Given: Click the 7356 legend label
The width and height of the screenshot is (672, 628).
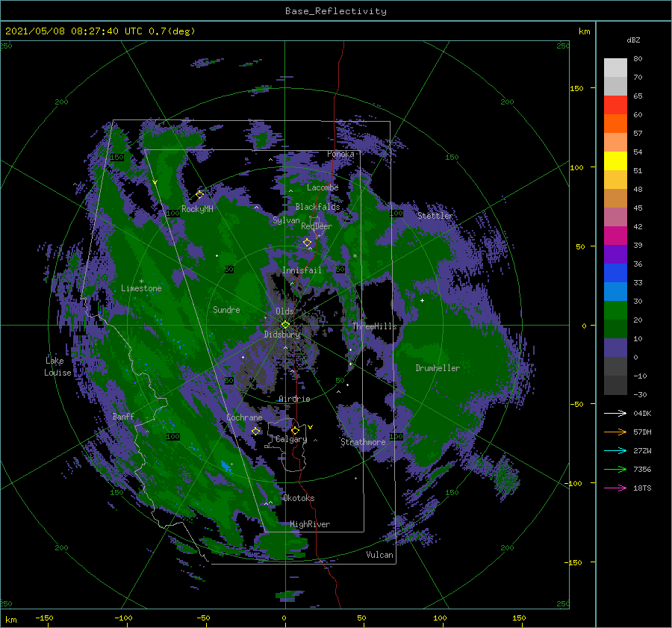Looking at the screenshot, I should pyautogui.click(x=642, y=470).
